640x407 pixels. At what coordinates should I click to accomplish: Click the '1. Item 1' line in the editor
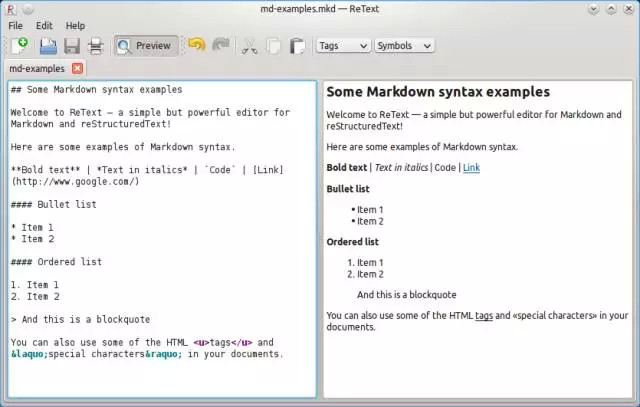tap(35, 285)
